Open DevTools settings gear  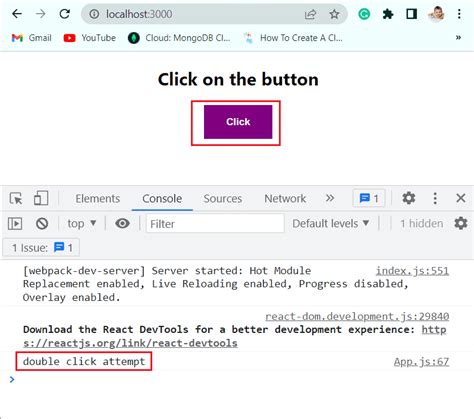pos(408,198)
